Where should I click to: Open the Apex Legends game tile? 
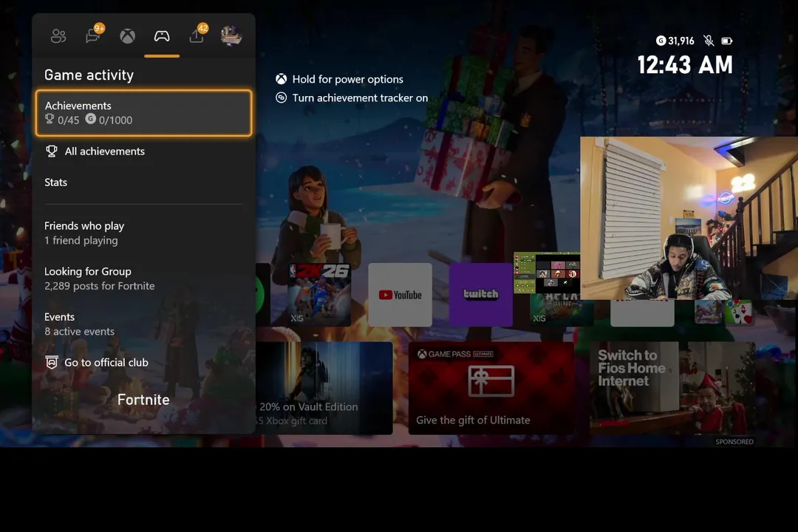[x=562, y=310]
